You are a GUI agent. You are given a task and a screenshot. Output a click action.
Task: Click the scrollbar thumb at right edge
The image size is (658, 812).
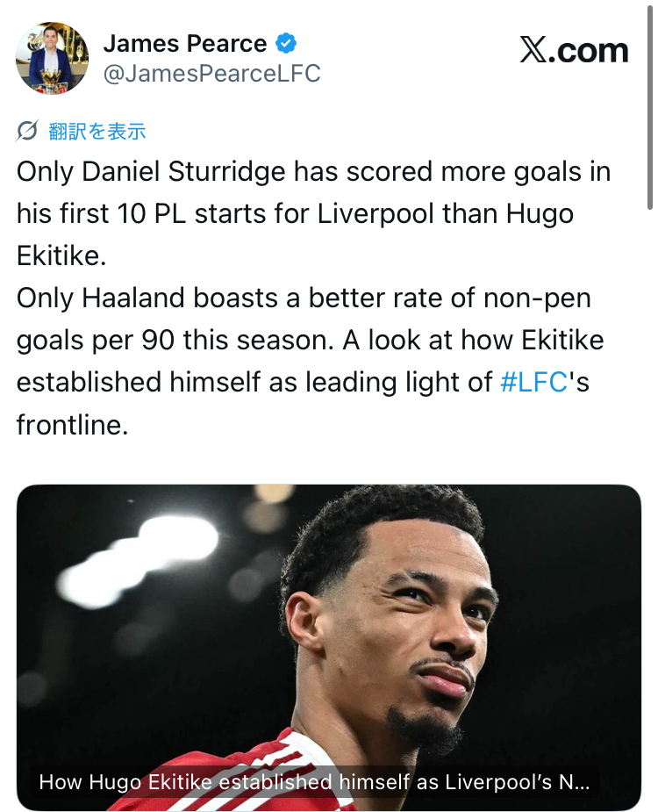[650, 105]
